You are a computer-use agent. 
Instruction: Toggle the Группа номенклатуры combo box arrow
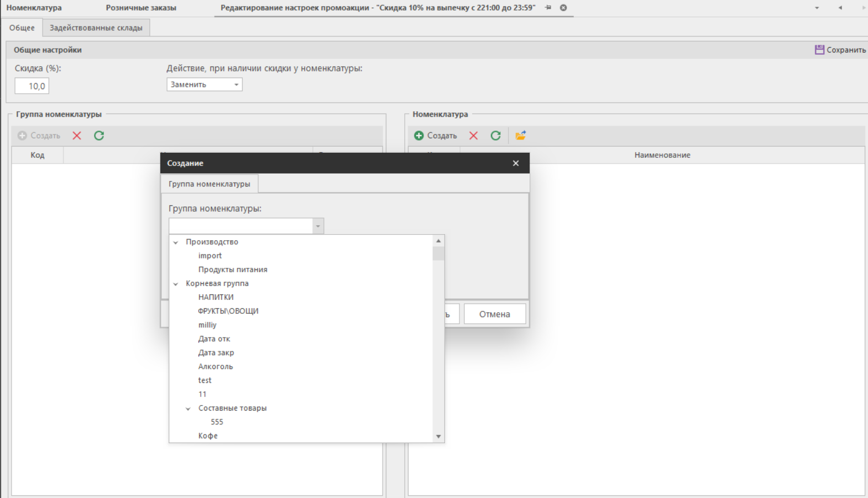(318, 226)
